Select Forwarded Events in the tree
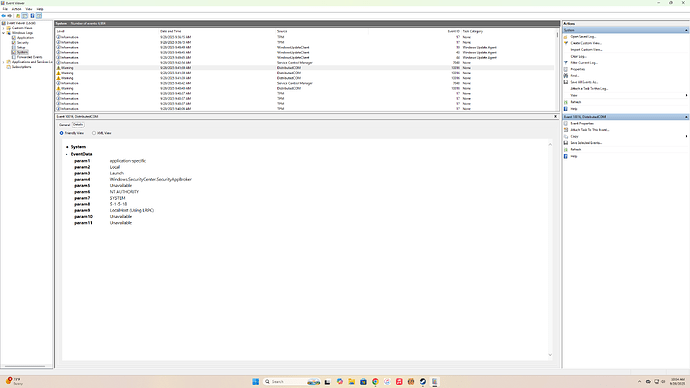This screenshot has width=690, height=388. (29, 57)
